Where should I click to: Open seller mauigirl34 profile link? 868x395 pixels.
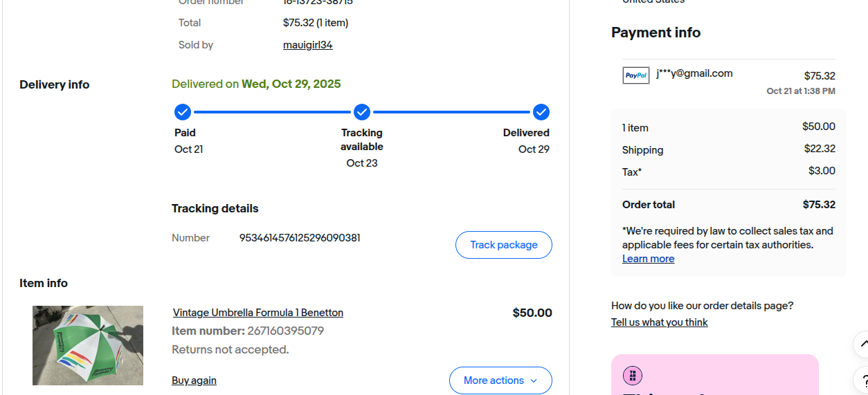[x=307, y=45]
